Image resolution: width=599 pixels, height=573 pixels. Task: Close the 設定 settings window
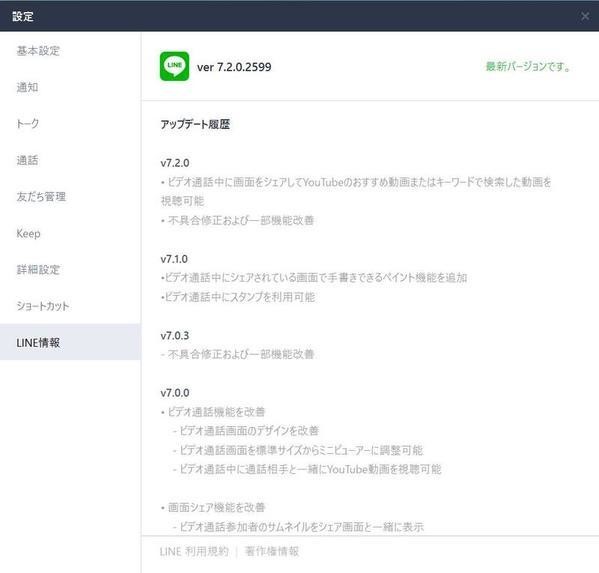[584, 16]
